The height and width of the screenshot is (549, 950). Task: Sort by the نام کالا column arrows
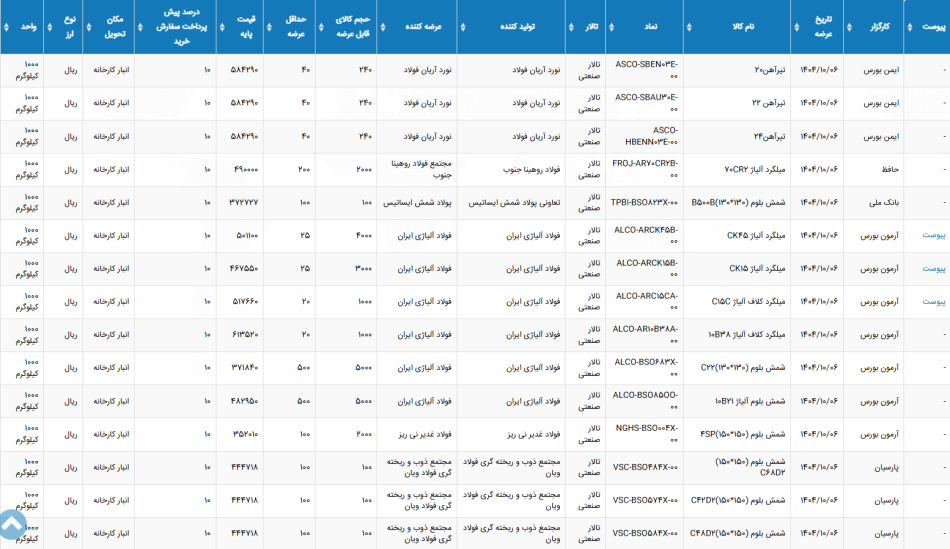tap(689, 27)
